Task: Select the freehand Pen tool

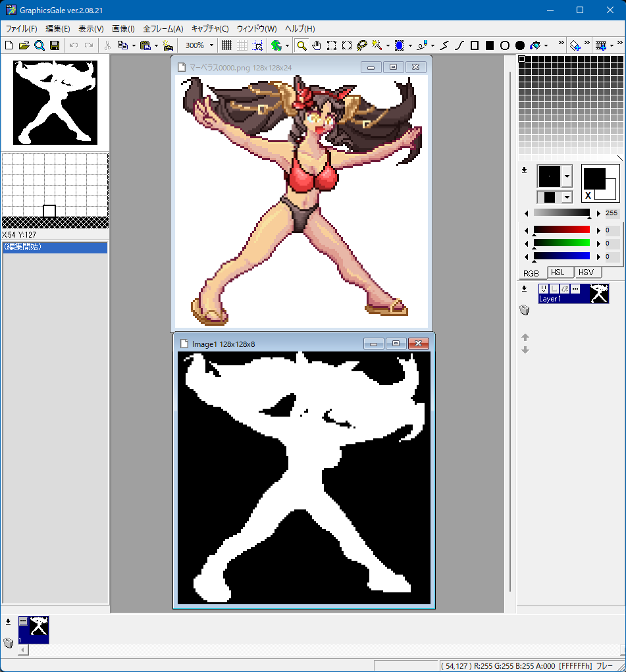Action: click(422, 45)
